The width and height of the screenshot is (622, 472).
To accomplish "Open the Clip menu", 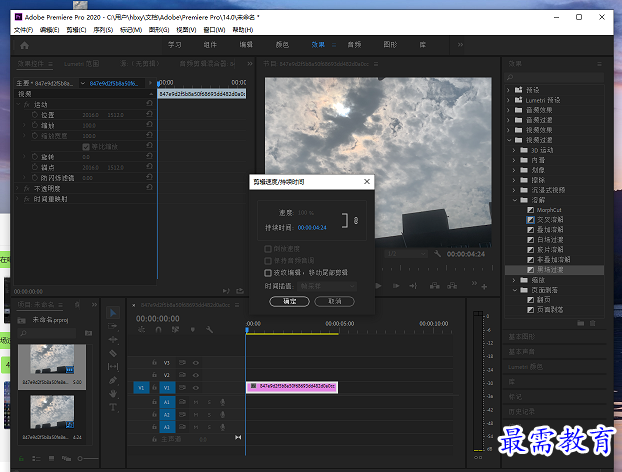I will point(76,30).
